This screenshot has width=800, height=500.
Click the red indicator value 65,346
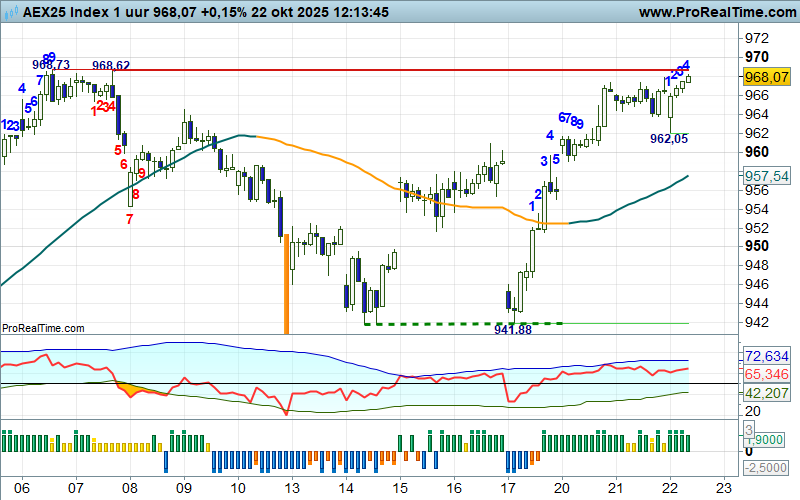(766, 374)
